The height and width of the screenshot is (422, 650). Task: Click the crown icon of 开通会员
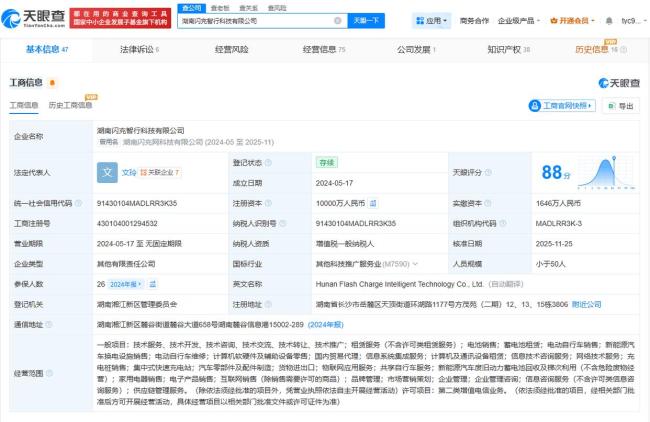(553, 21)
